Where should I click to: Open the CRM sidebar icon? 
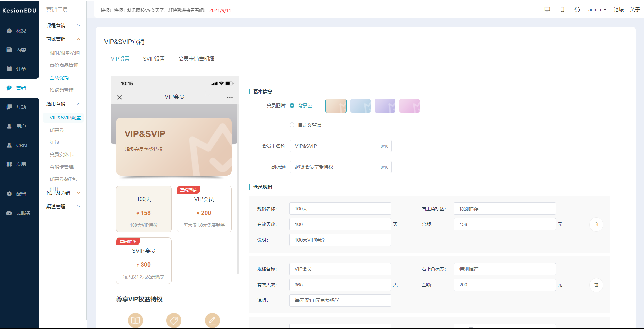tap(9, 145)
